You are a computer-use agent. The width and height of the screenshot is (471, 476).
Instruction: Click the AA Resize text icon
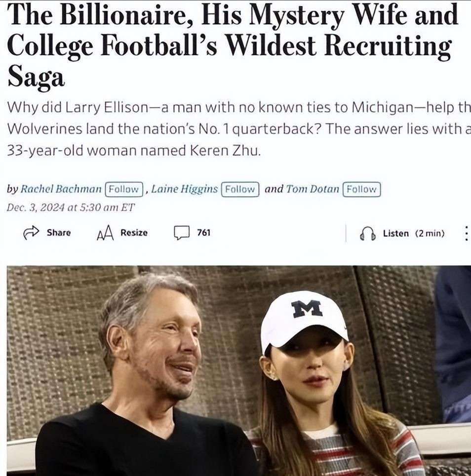point(105,233)
